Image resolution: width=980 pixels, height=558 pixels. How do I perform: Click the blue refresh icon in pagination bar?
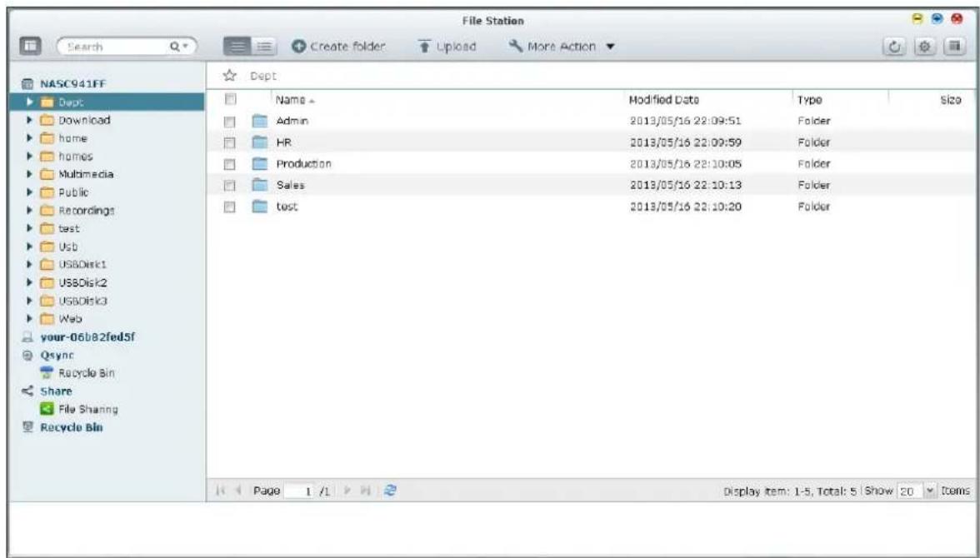tap(391, 491)
